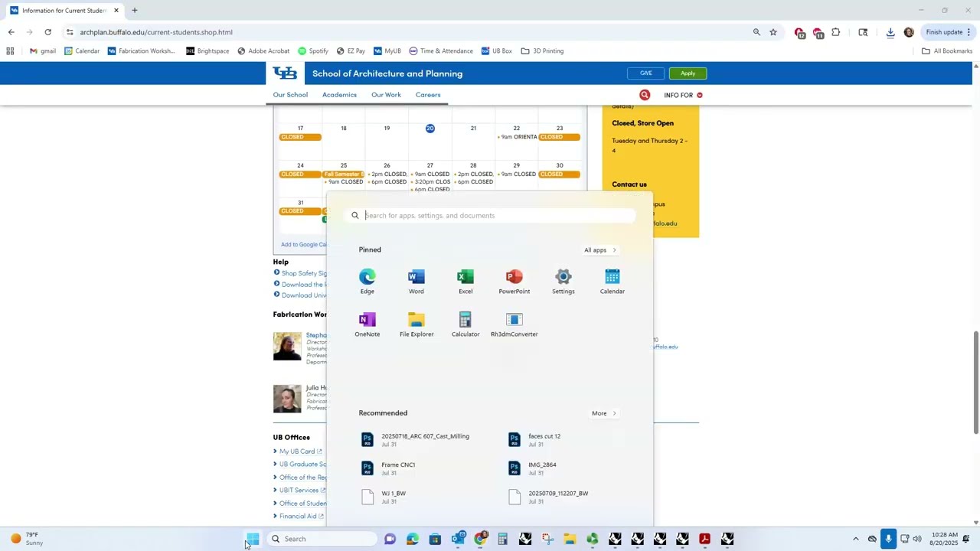Open recommended file 20250718_ARC 607_Cast_Milling

pyautogui.click(x=416, y=440)
